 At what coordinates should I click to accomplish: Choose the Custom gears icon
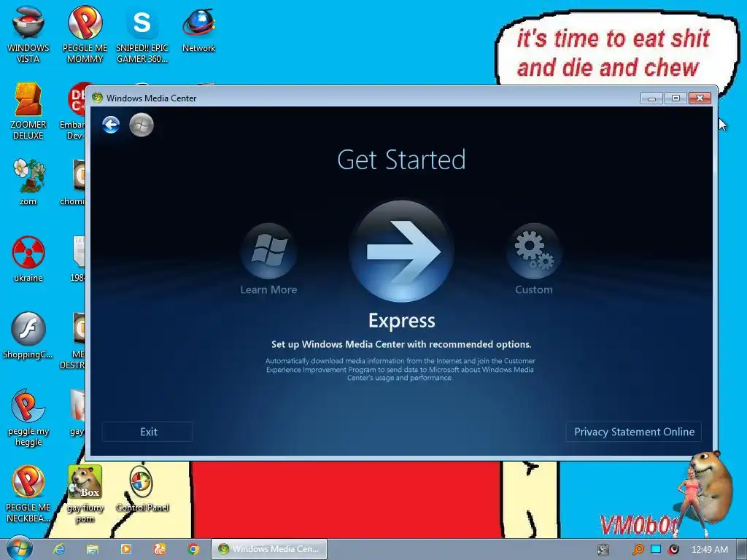[533, 251]
